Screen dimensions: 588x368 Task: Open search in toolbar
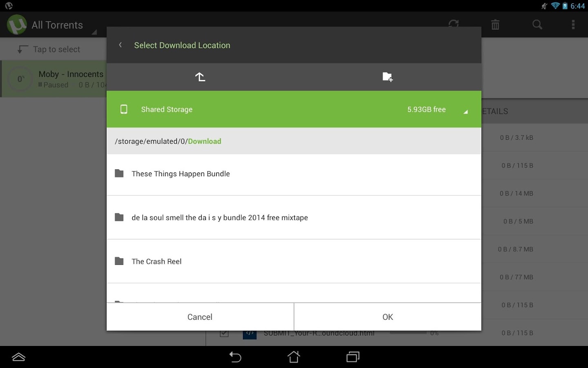tap(537, 25)
